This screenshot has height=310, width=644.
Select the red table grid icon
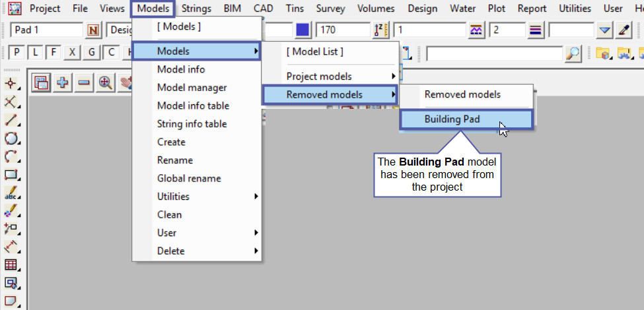(11, 264)
